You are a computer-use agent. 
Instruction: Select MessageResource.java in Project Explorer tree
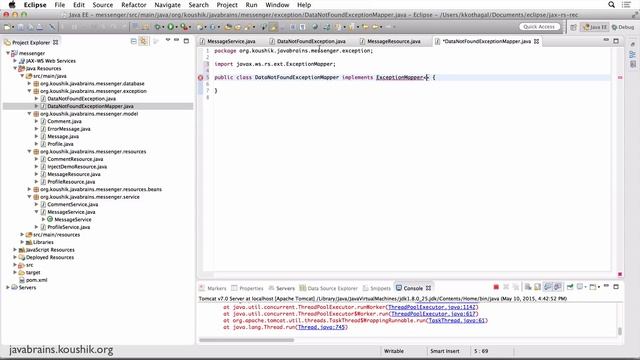pyautogui.click(x=73, y=174)
